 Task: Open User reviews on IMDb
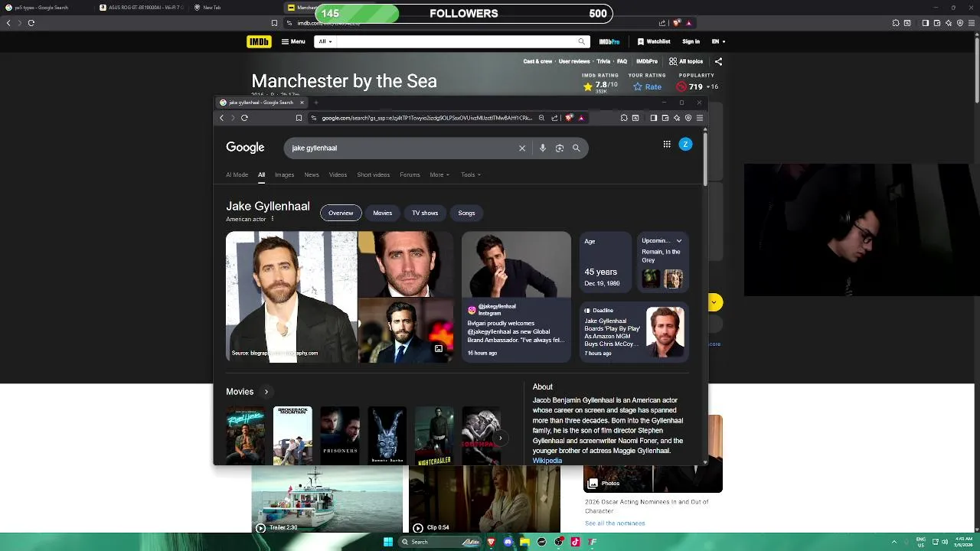click(x=574, y=61)
